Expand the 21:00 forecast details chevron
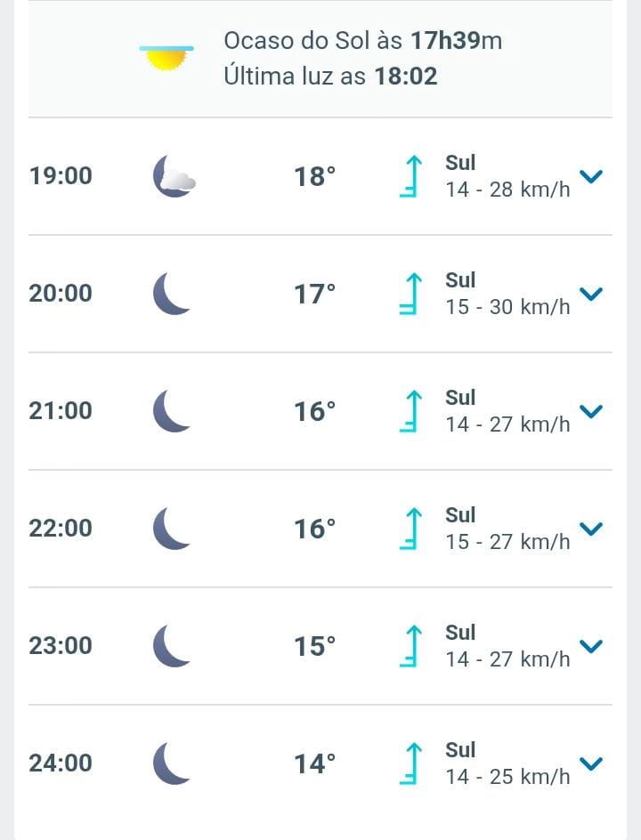This screenshot has width=641, height=840. click(x=591, y=411)
